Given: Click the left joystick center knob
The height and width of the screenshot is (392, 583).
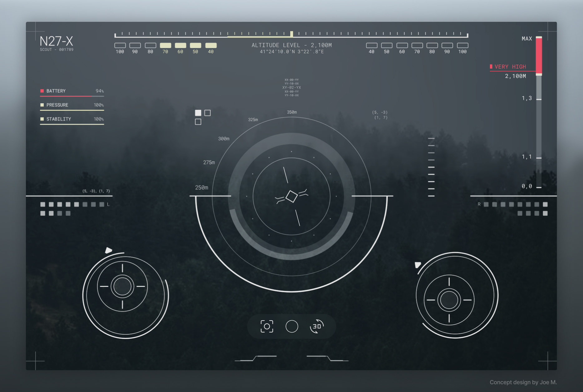Looking at the screenshot, I should tap(122, 286).
